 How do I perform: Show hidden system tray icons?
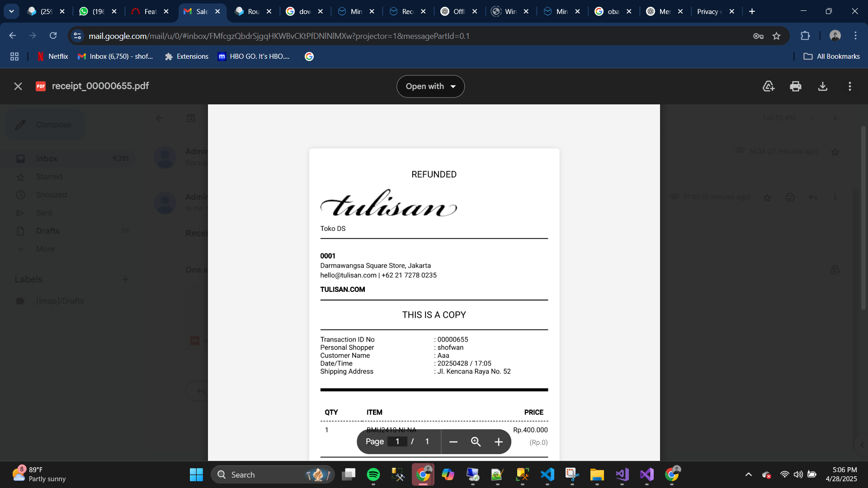point(749,474)
